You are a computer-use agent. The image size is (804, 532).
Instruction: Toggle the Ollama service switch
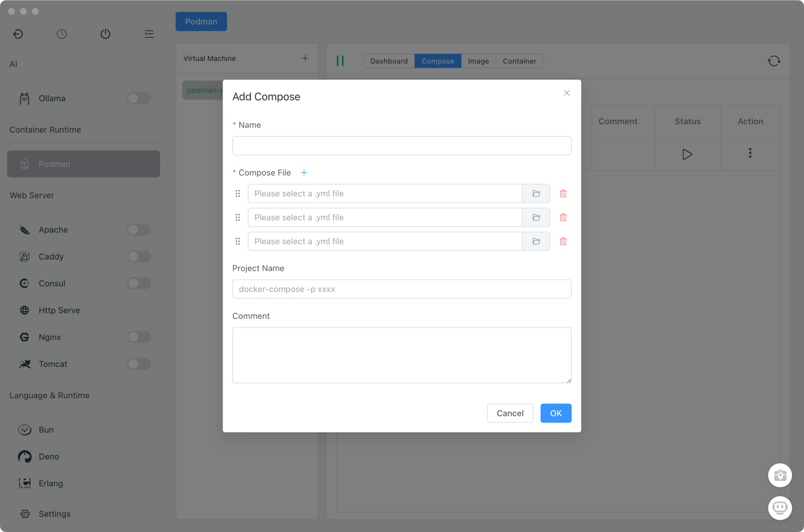point(139,98)
